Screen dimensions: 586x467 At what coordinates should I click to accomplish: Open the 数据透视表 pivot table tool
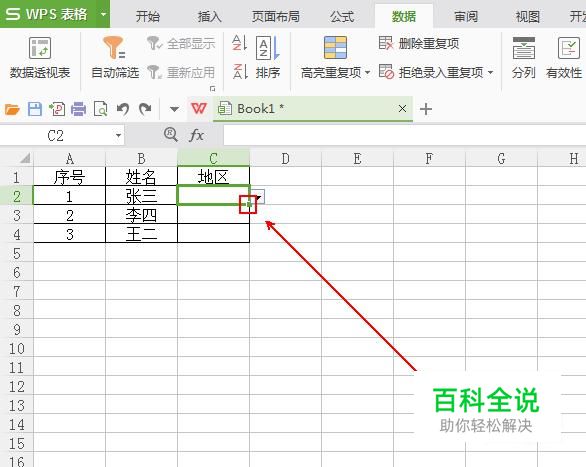(40, 58)
